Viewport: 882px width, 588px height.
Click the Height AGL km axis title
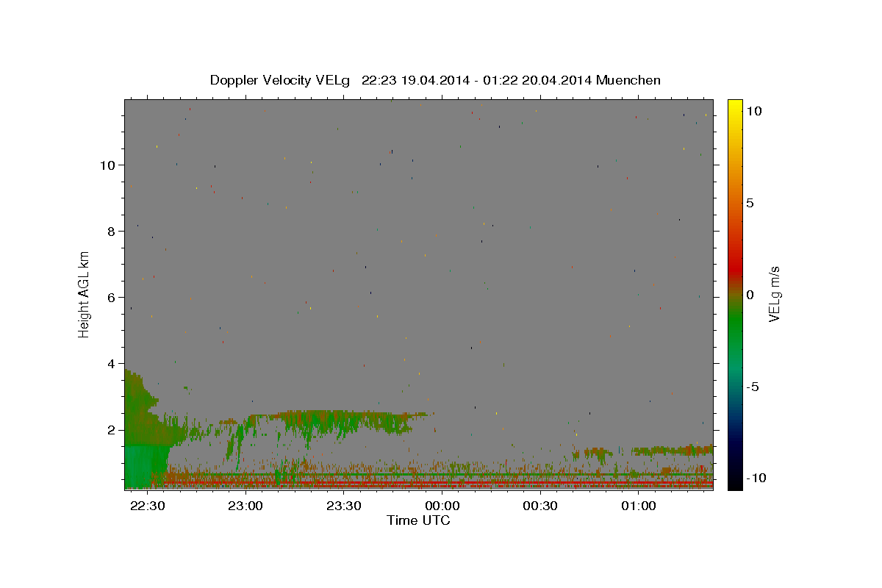click(x=85, y=295)
